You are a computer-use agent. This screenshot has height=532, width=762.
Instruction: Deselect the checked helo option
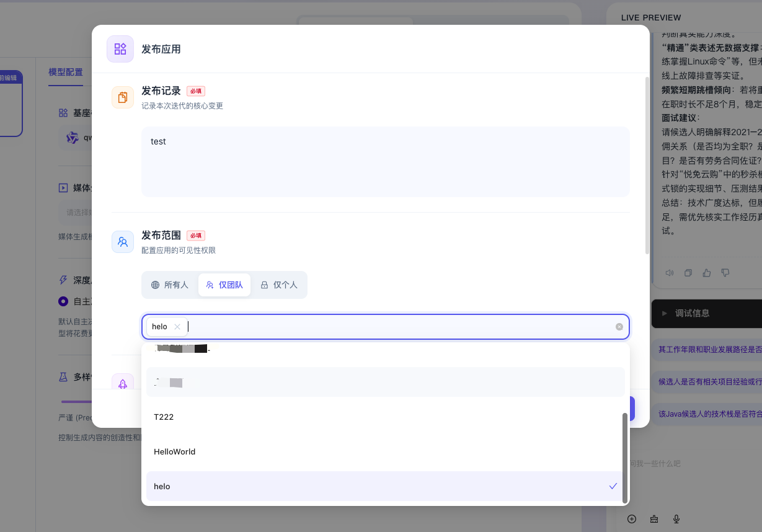(384, 486)
